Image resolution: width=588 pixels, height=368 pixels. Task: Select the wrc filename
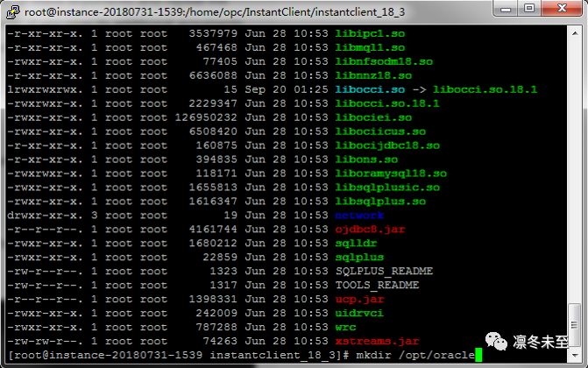pyautogui.click(x=345, y=327)
